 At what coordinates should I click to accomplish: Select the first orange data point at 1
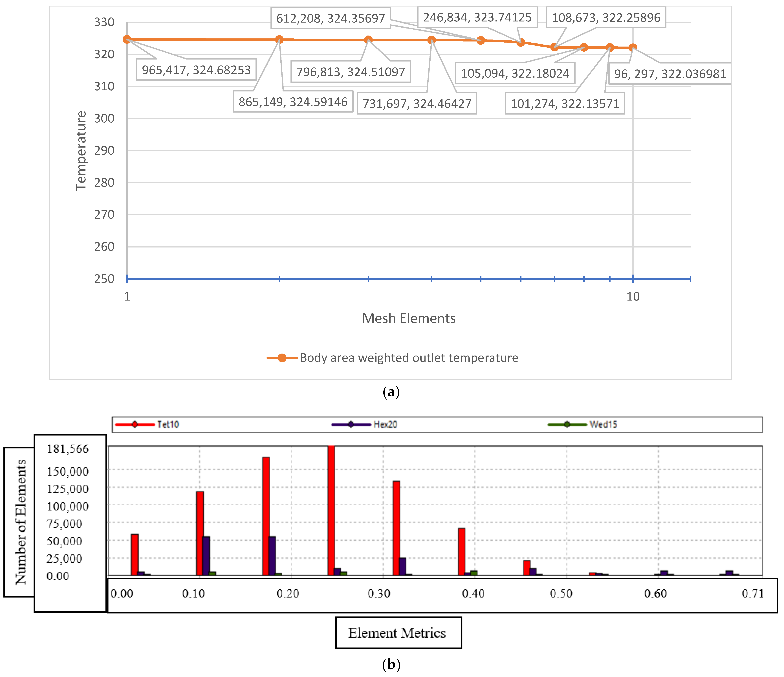tap(127, 39)
